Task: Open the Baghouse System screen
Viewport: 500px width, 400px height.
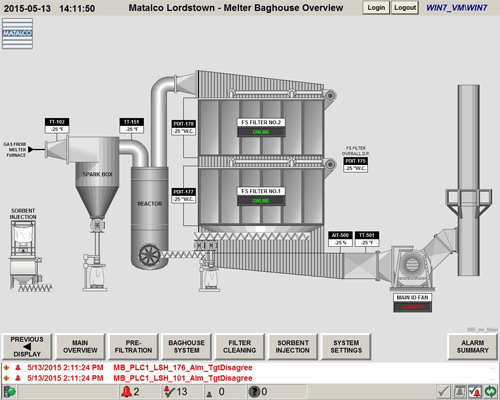Action: pyautogui.click(x=186, y=347)
